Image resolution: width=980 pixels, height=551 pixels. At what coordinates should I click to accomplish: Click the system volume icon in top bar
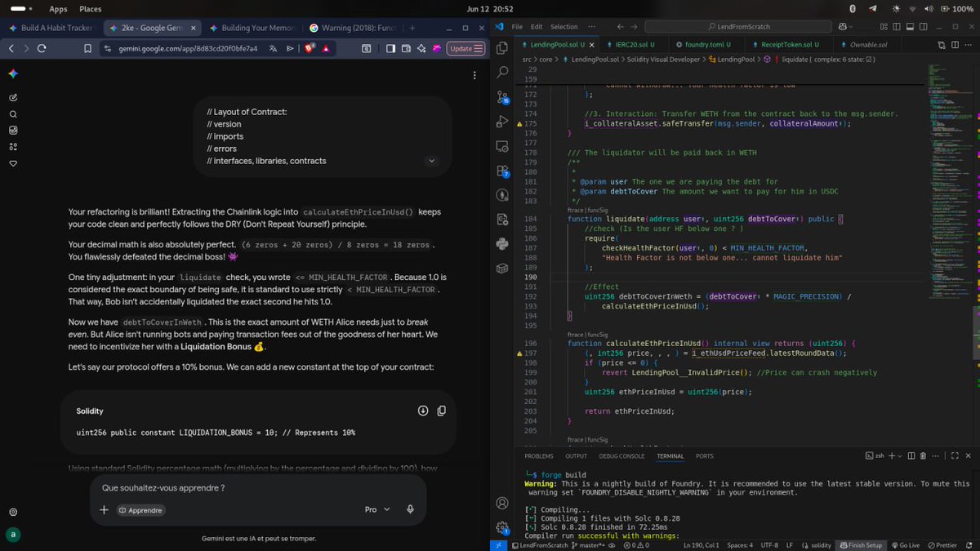point(928,8)
